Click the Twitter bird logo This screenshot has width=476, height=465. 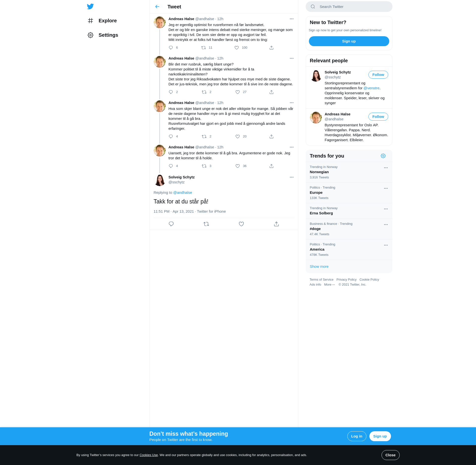click(90, 6)
